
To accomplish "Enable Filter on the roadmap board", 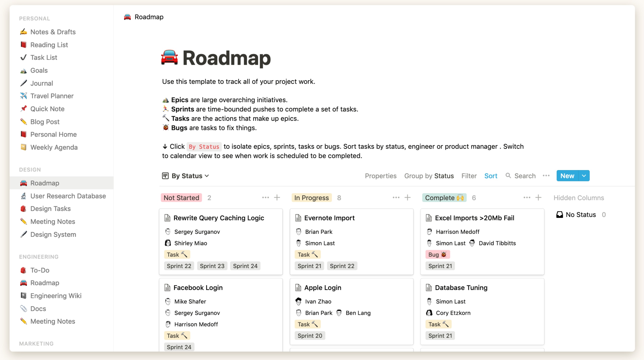I will [469, 176].
